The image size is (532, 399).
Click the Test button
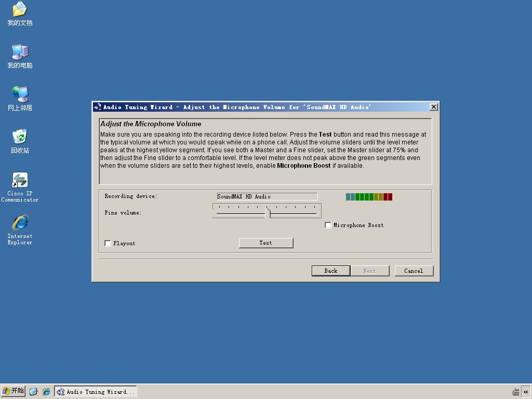pyautogui.click(x=266, y=243)
